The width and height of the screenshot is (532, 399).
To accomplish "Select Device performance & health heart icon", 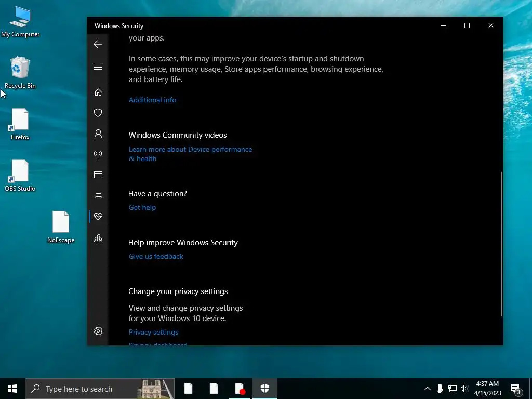I will [x=98, y=217].
